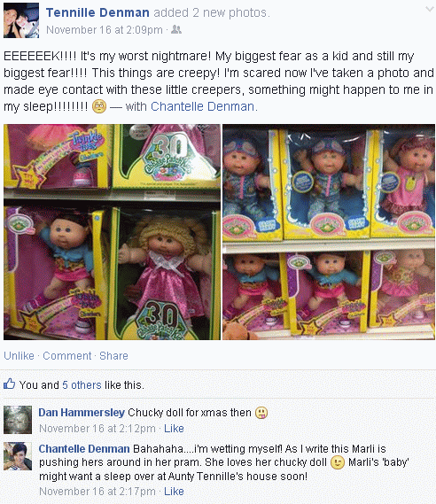
Task: Click the winking emoji in Chantelle's comment
Action: tap(338, 463)
